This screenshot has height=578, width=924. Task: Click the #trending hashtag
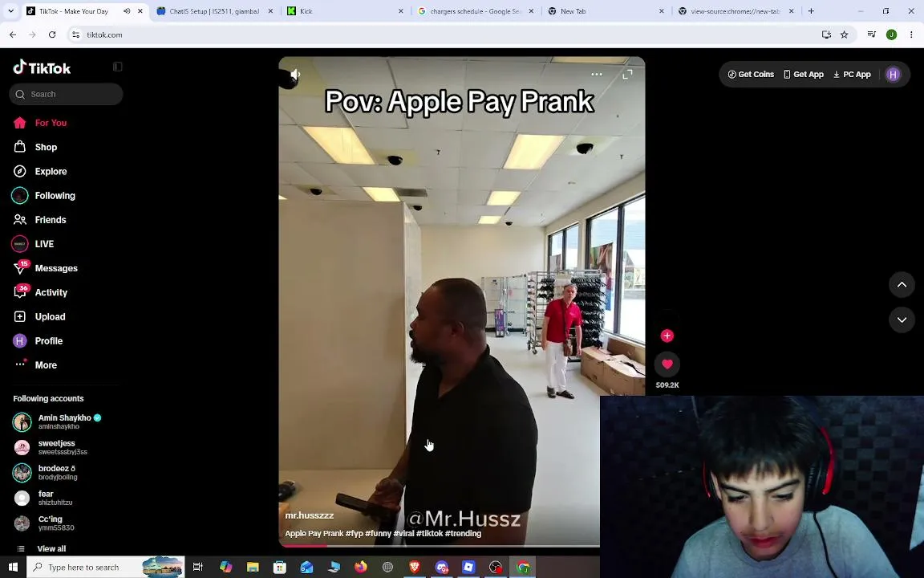pyautogui.click(x=463, y=533)
